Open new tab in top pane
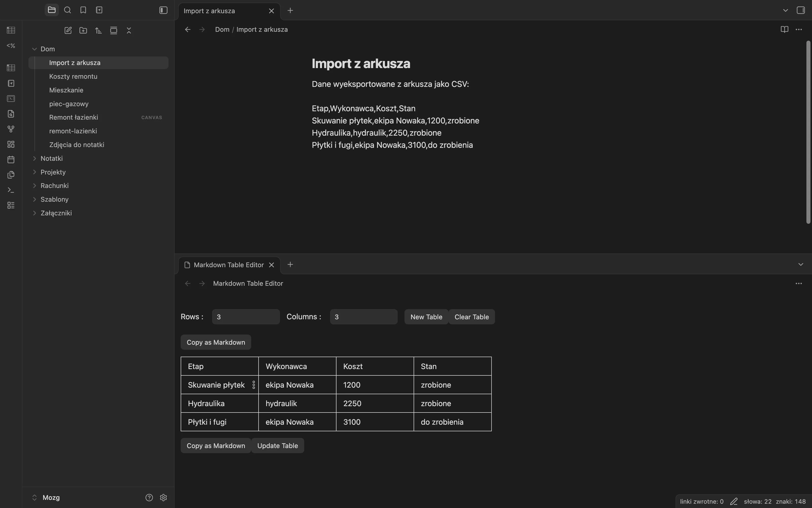The height and width of the screenshot is (508, 812). [x=290, y=11]
